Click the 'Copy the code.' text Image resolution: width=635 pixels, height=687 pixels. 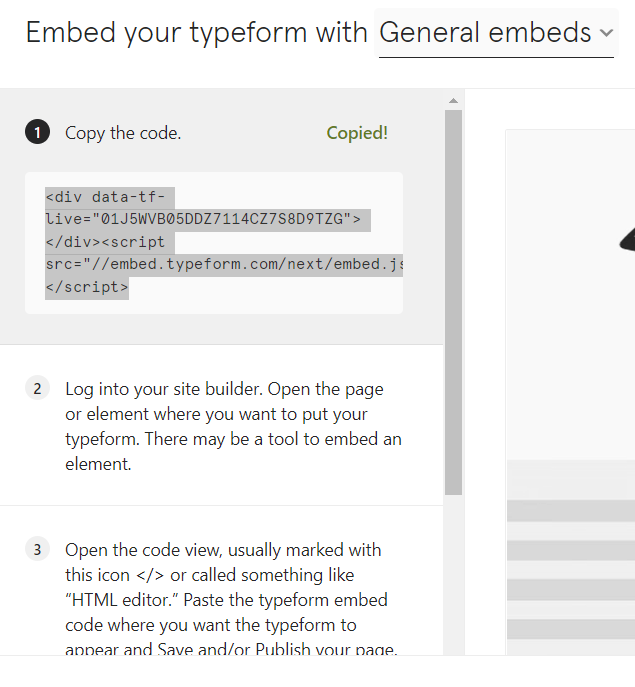point(123,133)
